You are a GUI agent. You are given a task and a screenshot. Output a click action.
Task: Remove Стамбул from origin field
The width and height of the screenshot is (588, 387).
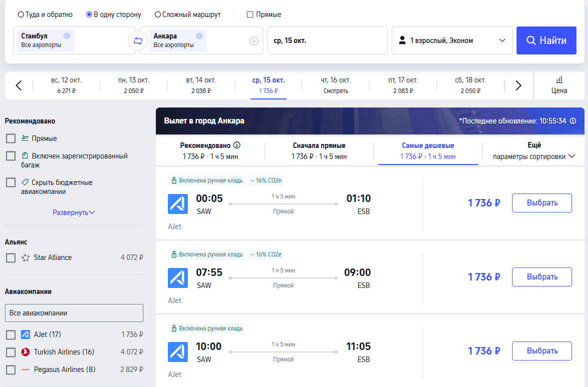pyautogui.click(x=67, y=35)
